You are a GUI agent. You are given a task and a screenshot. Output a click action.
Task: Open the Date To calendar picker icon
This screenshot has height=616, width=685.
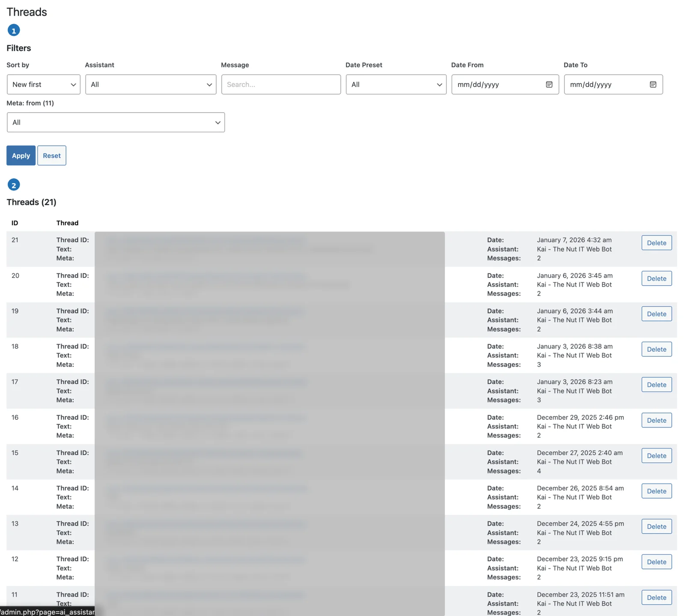(653, 84)
